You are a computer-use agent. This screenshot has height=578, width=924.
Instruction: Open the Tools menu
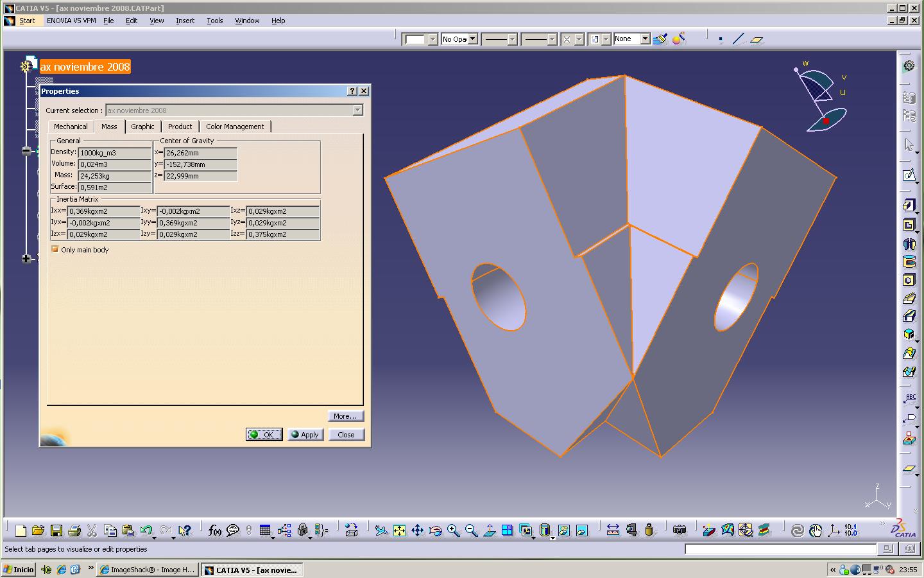(215, 21)
